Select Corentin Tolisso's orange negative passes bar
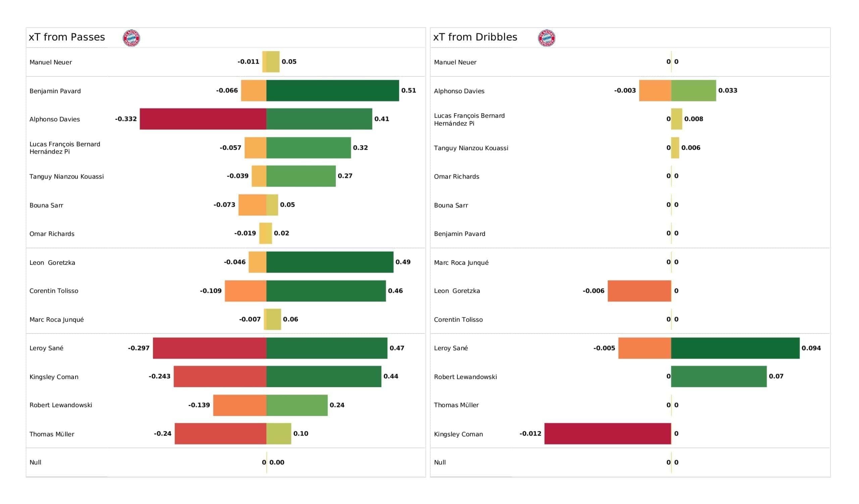This screenshot has height=504, width=859. tap(245, 291)
